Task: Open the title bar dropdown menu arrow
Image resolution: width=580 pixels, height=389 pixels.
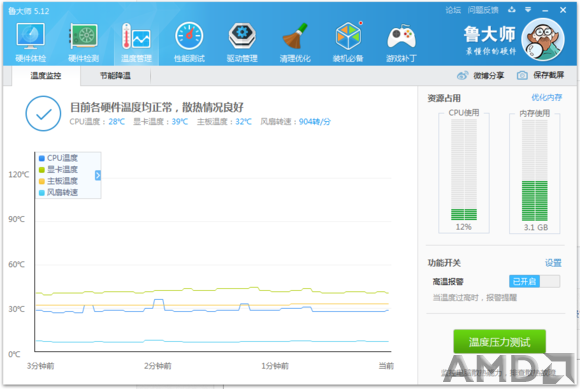Action: coord(528,10)
